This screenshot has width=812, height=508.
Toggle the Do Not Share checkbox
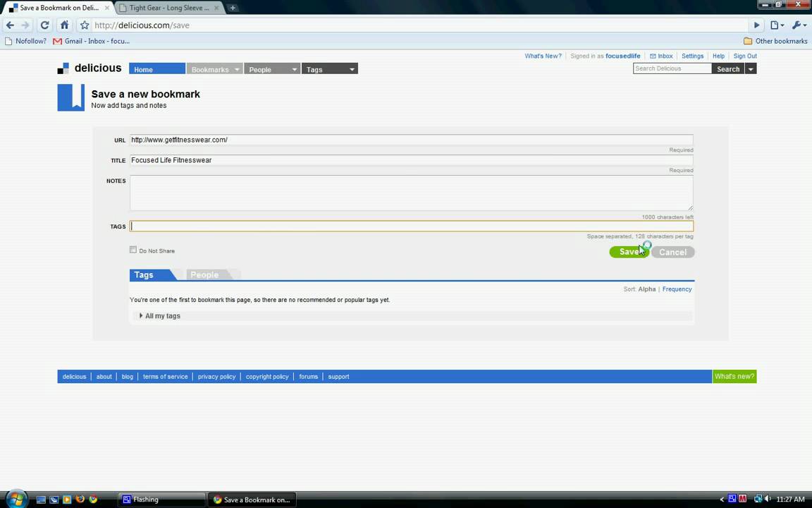[133, 250]
